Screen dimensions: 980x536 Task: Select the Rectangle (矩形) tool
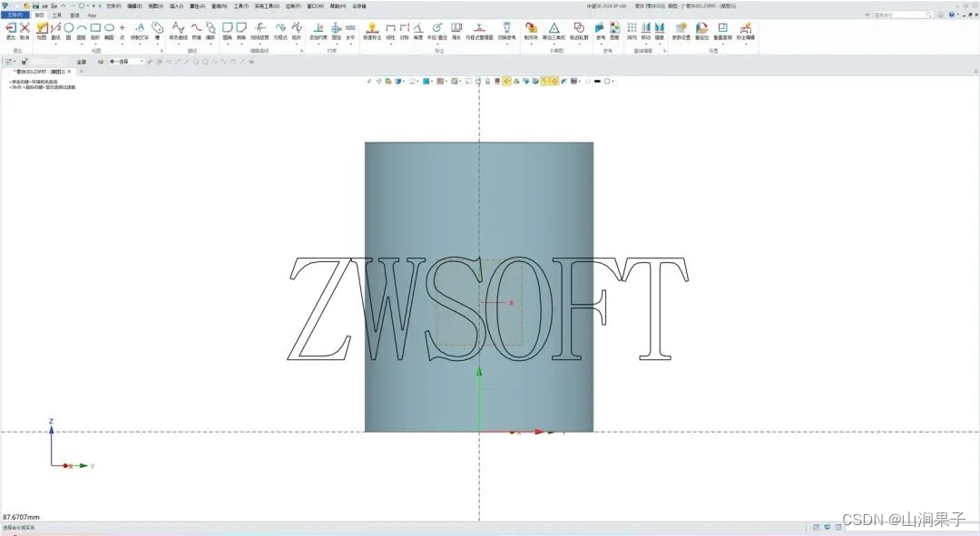(95, 30)
